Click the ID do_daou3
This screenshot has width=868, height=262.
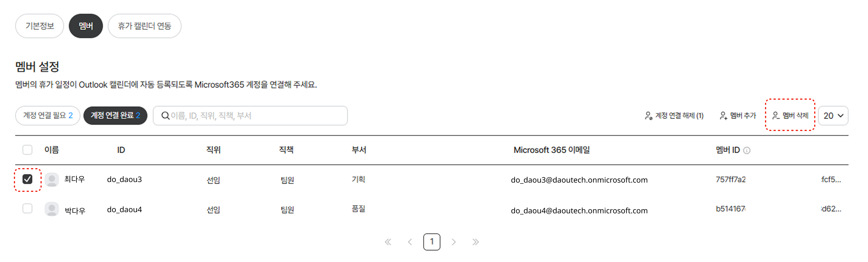click(x=124, y=179)
